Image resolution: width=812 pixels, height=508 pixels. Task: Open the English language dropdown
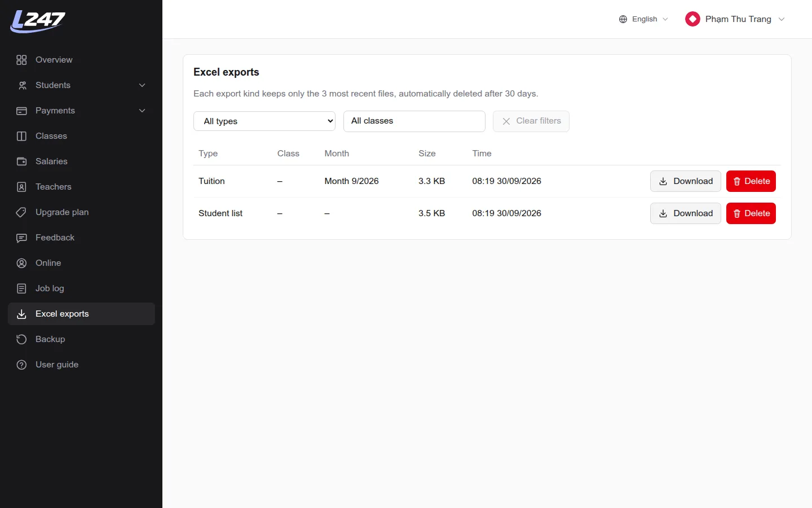[x=643, y=19]
